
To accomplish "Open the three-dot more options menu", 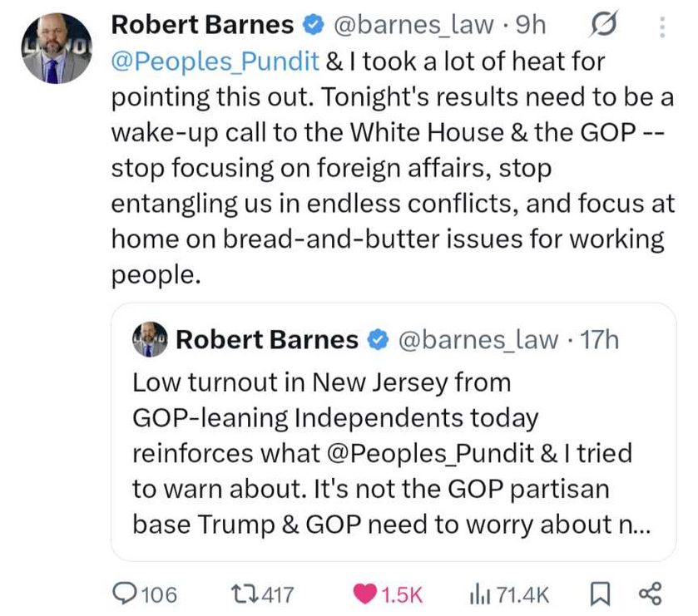I will tap(662, 28).
